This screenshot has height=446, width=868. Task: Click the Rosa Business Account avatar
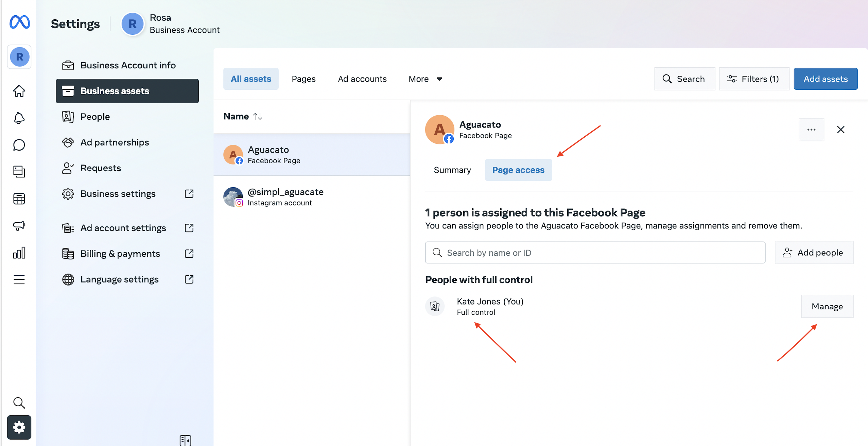click(133, 23)
